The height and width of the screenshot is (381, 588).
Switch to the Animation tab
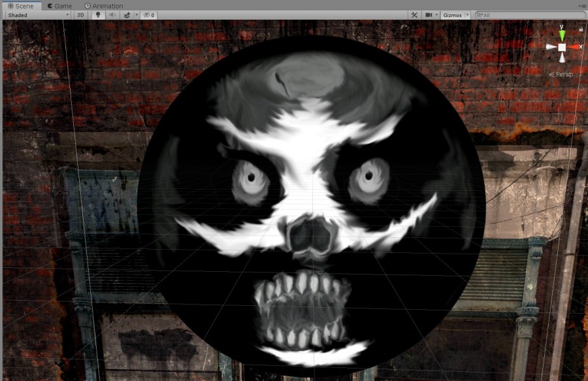point(104,6)
